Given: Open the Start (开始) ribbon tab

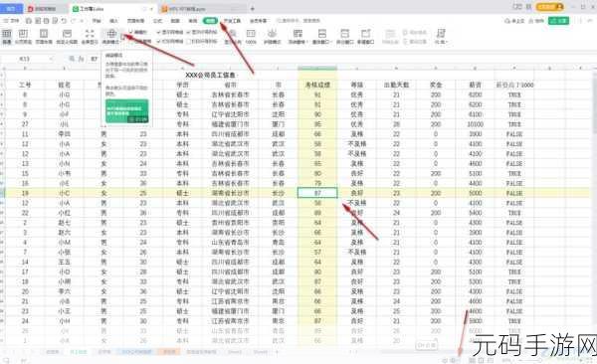Looking at the screenshot, I should pyautogui.click(x=98, y=21).
